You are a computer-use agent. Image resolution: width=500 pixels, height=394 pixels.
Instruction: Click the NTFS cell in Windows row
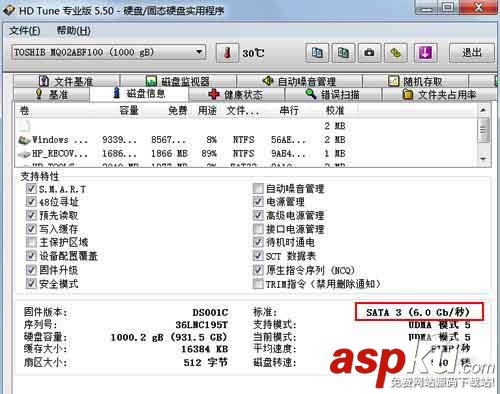pyautogui.click(x=243, y=140)
